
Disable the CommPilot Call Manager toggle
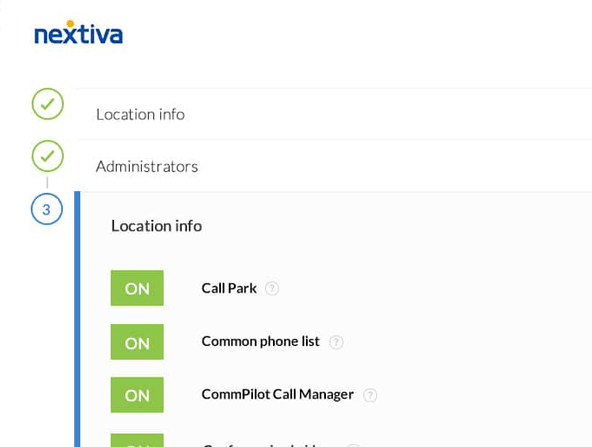tap(137, 395)
